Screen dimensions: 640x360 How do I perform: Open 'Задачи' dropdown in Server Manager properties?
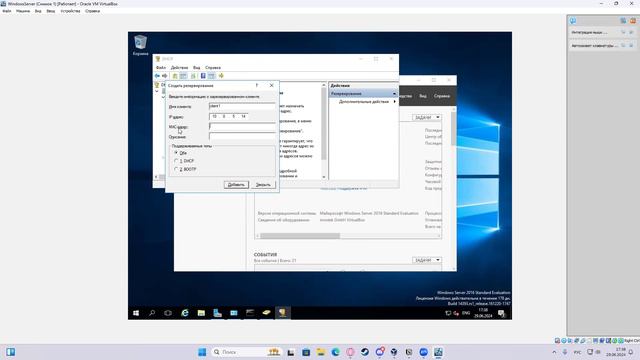pyautogui.click(x=427, y=117)
